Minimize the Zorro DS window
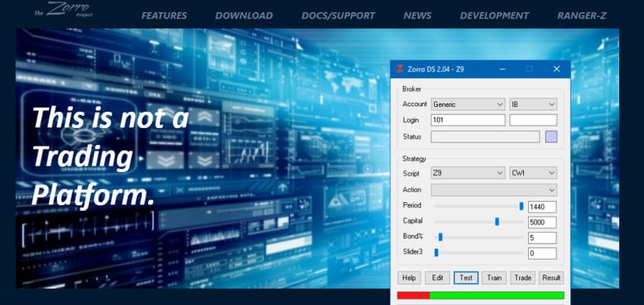The image size is (644, 305). [x=502, y=69]
